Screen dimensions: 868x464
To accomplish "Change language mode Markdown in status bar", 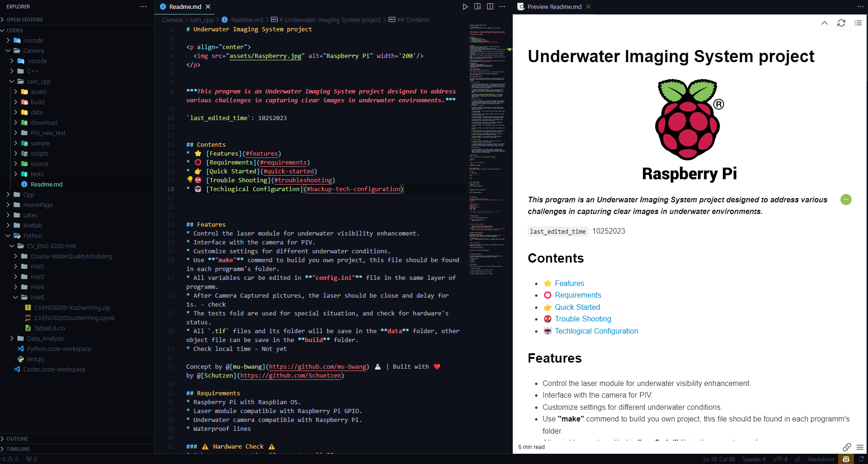I will point(821,459).
